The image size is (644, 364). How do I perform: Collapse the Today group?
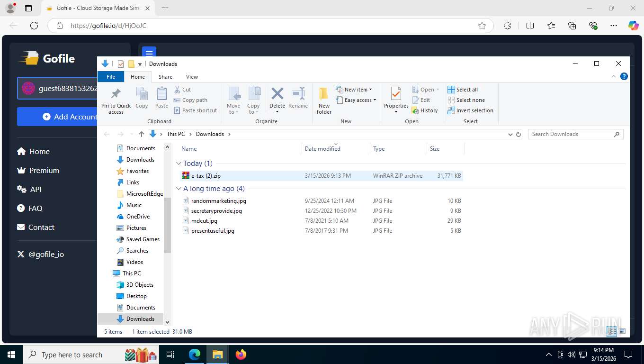click(179, 164)
